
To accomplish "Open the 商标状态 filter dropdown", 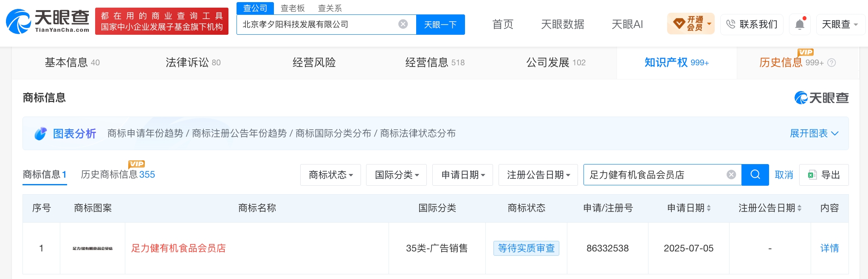I will coord(330,175).
